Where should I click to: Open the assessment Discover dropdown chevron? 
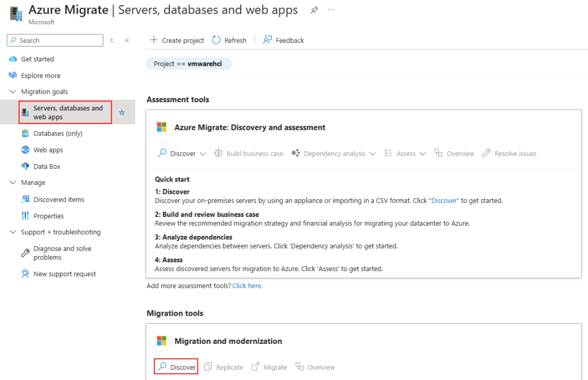[203, 154]
